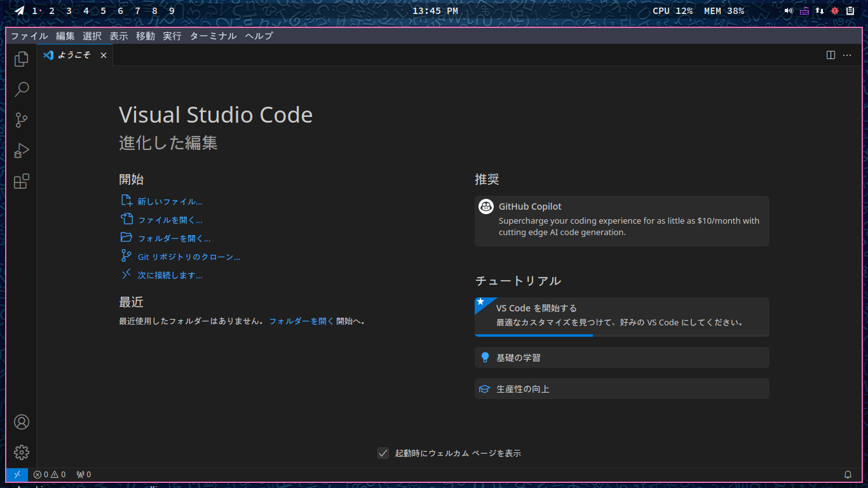The image size is (868, 488).
Task: Click the launcher icon left of workspace numbers
Action: (20, 11)
